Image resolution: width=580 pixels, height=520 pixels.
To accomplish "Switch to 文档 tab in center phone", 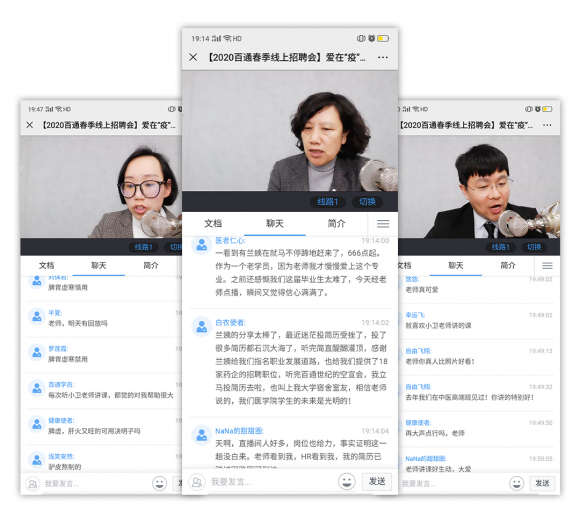I will (x=213, y=223).
